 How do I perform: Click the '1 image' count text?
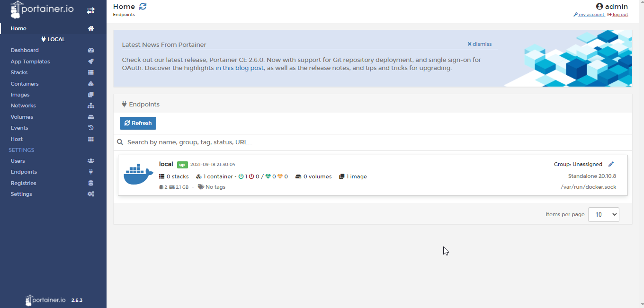point(357,176)
